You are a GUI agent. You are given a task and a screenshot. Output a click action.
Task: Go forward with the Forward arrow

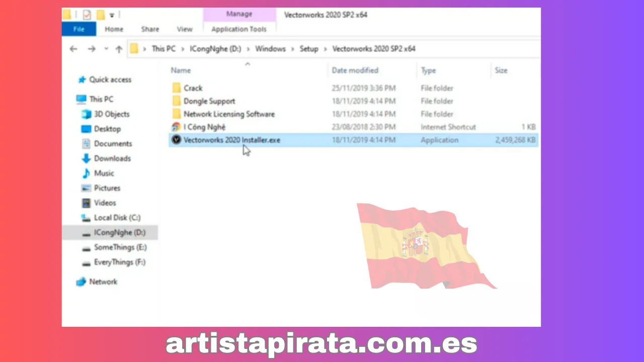point(92,49)
